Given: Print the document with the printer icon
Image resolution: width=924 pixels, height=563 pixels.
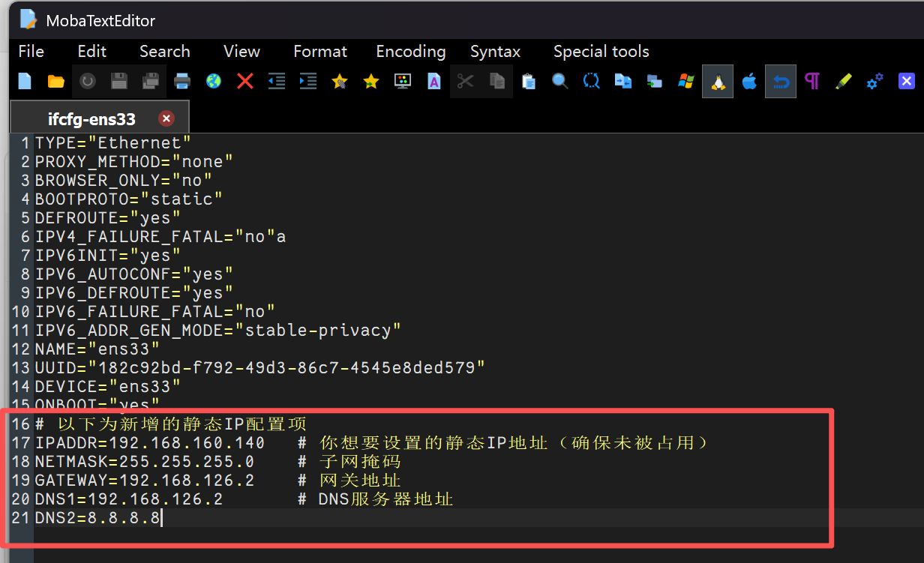Looking at the screenshot, I should point(182,81).
